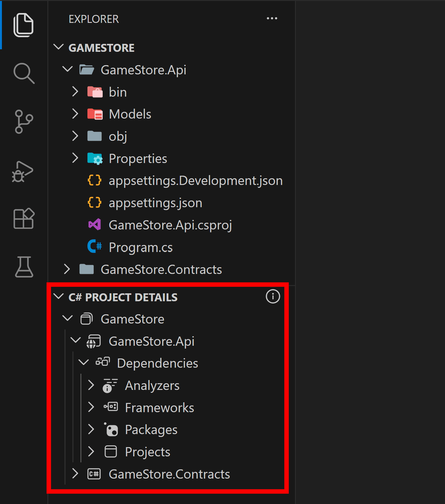Open the Explorer view in activity bar

24,25
